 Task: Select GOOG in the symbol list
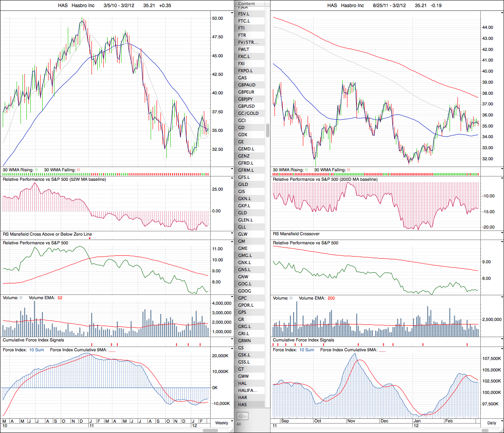pyautogui.click(x=245, y=291)
